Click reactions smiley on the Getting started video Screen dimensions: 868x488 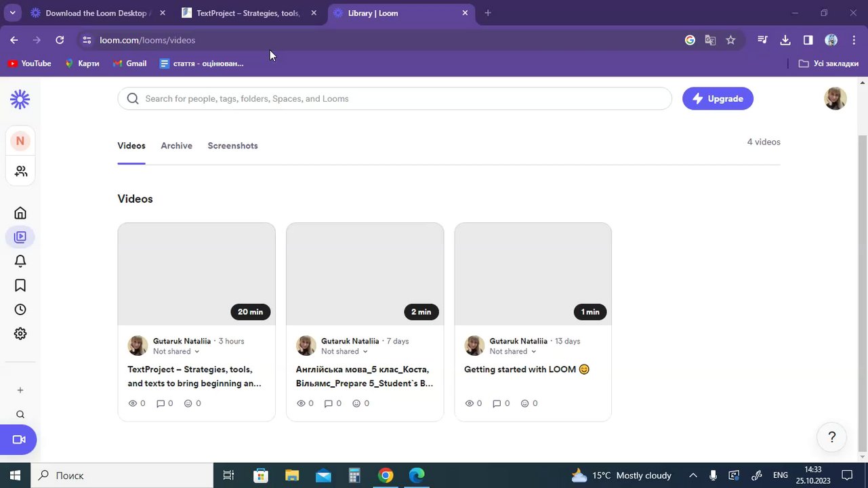point(524,403)
